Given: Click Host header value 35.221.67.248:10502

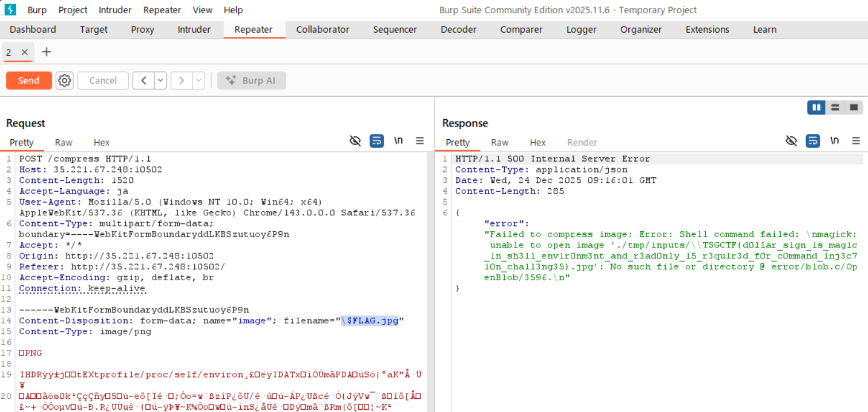Looking at the screenshot, I should tap(108, 170).
